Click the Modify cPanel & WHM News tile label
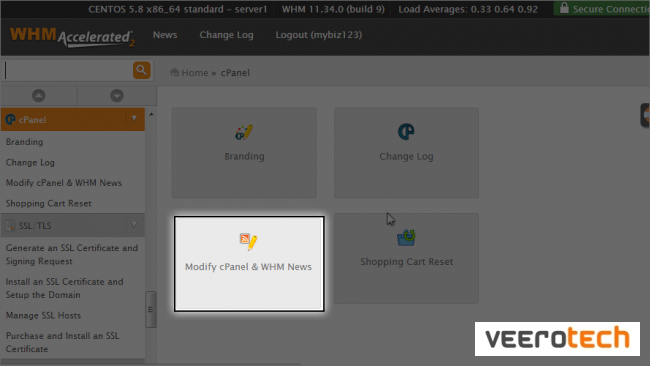The image size is (650, 366). coord(248,267)
